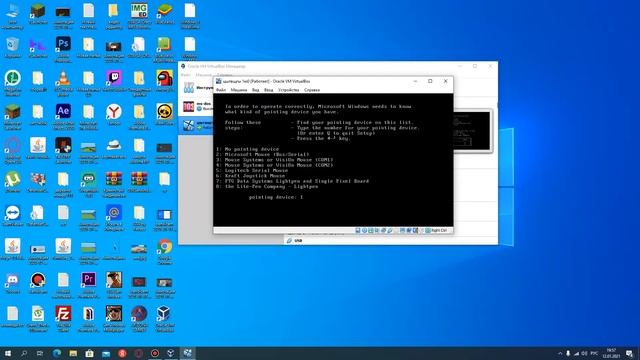Screen dimensions: 640x360
Task: Open File Explorer from taskbar
Action: pos(73,353)
